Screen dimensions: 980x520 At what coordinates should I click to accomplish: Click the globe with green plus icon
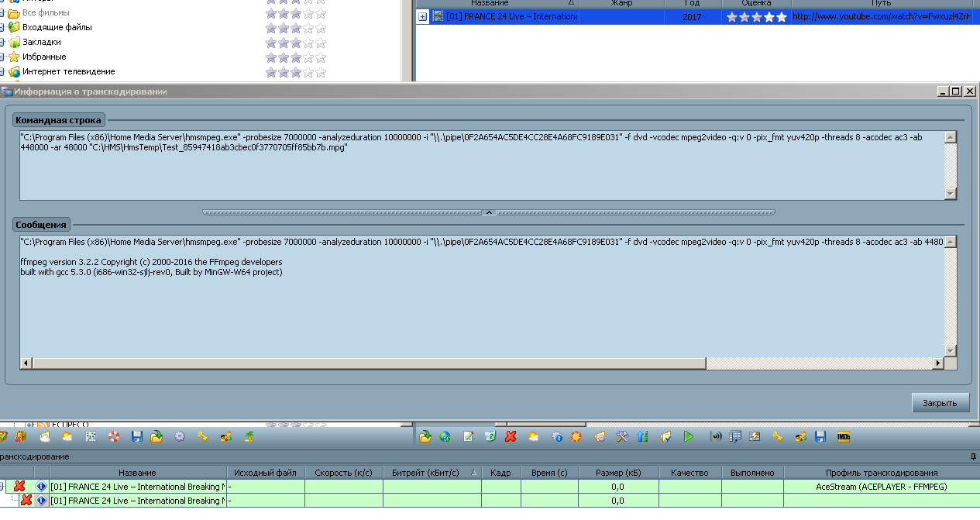(x=445, y=437)
